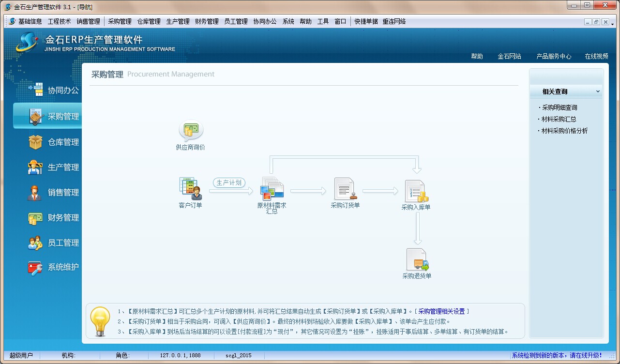
Task: Click the 127.0.0.1,1888 status entry
Action: [x=180, y=355]
